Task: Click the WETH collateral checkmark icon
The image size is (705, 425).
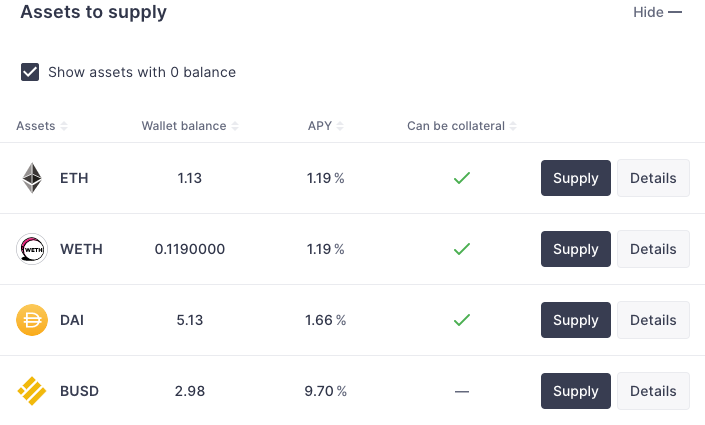Action: pos(461,249)
